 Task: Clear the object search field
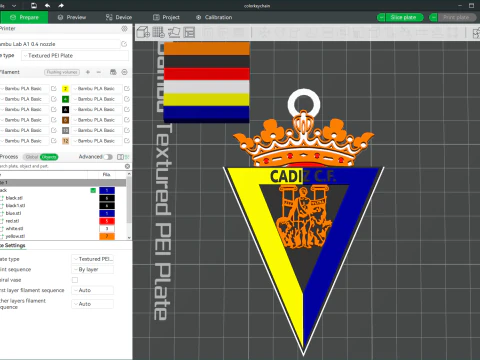pos(127,166)
